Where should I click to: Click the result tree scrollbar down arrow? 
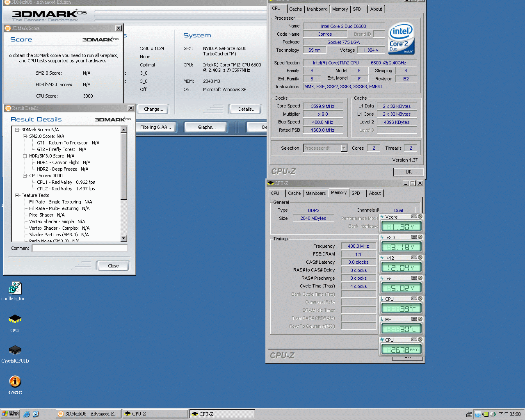[124, 238]
